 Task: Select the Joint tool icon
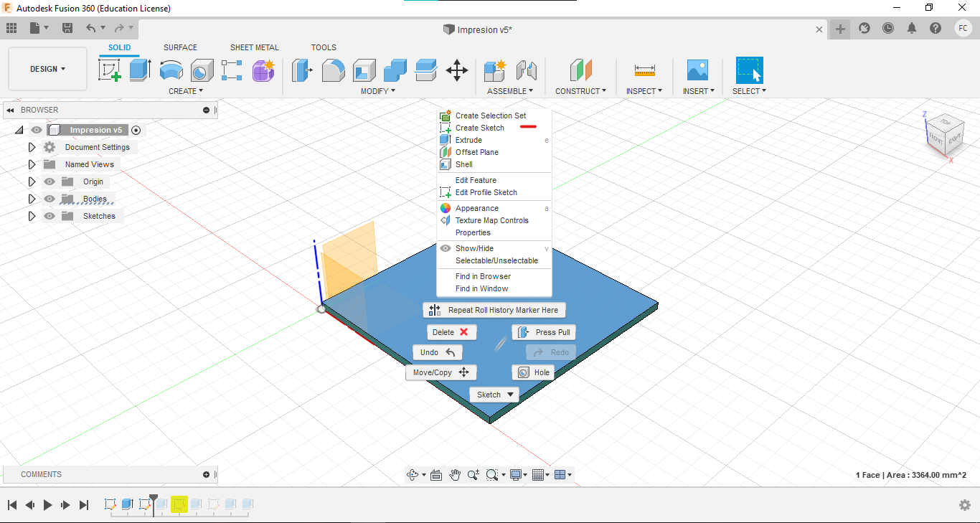tap(527, 70)
